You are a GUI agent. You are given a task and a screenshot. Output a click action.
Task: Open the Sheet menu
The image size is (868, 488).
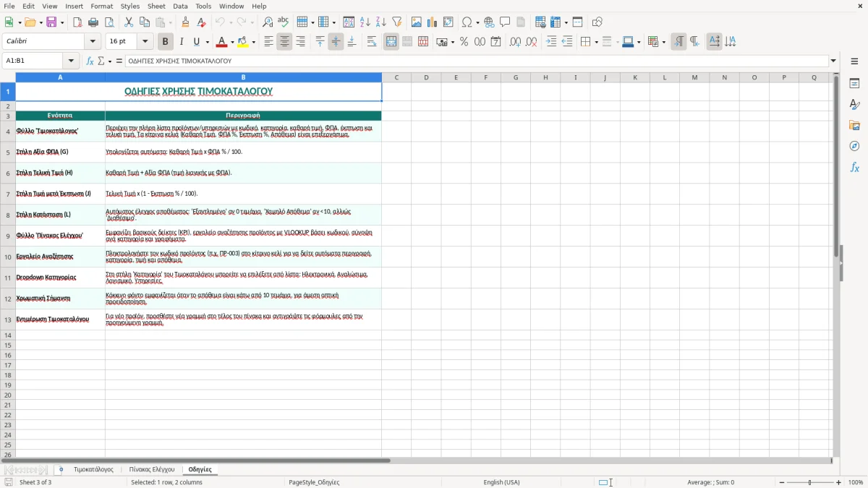click(x=156, y=6)
